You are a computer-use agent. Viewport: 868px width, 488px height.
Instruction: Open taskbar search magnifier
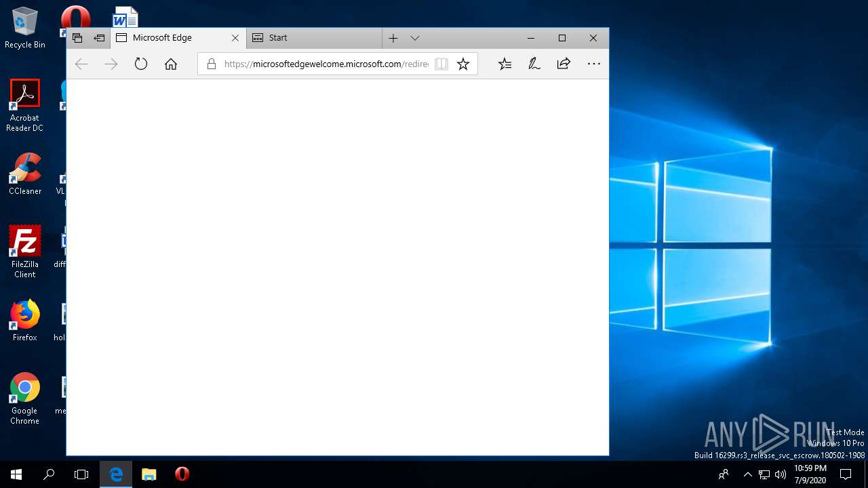(49, 474)
